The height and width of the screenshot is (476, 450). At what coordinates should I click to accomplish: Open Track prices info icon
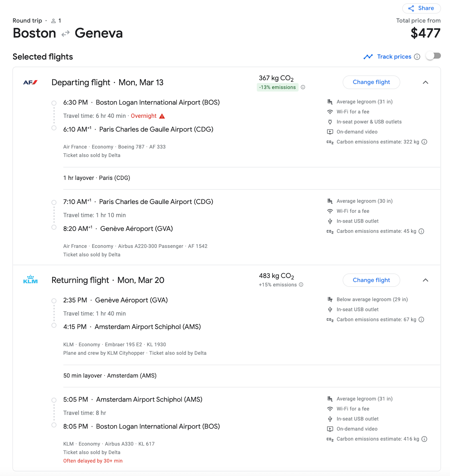pyautogui.click(x=417, y=57)
